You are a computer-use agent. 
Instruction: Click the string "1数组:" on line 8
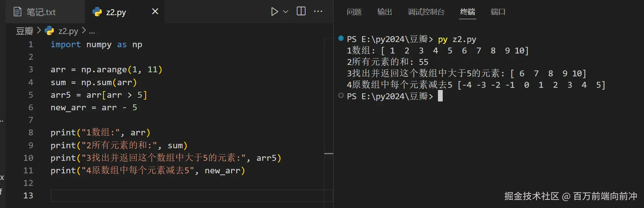point(101,132)
